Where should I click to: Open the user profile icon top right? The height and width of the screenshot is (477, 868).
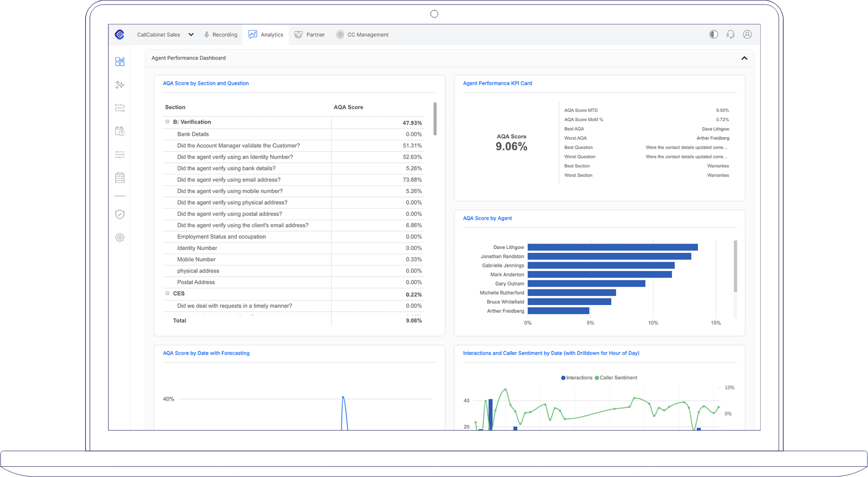[747, 34]
